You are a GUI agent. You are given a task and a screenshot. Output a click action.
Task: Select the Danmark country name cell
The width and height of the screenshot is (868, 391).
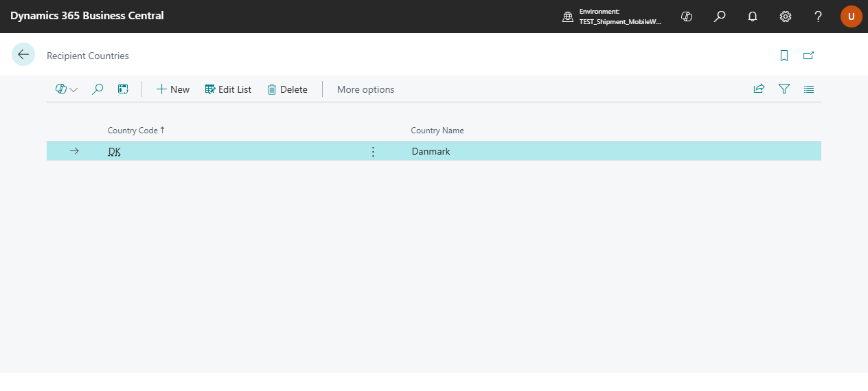pos(431,151)
